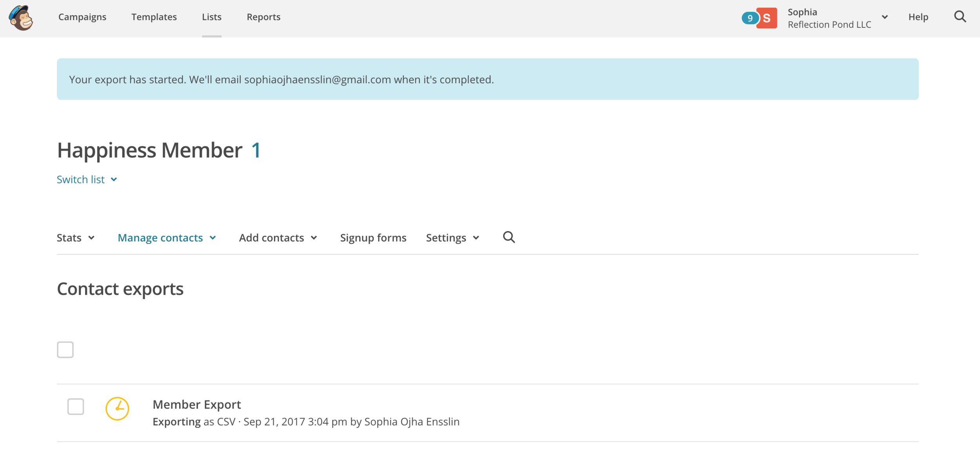
Task: Toggle the select-all exports checkbox
Action: pos(65,349)
